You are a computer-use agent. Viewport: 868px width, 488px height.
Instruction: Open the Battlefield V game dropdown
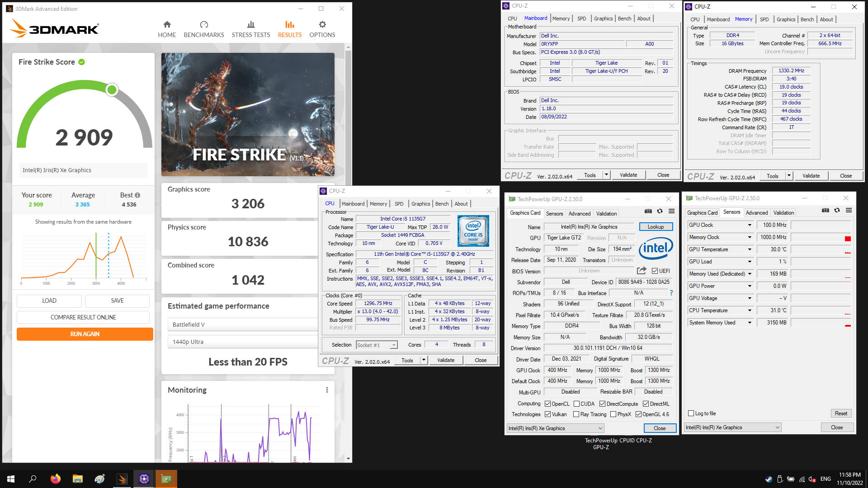(x=243, y=324)
